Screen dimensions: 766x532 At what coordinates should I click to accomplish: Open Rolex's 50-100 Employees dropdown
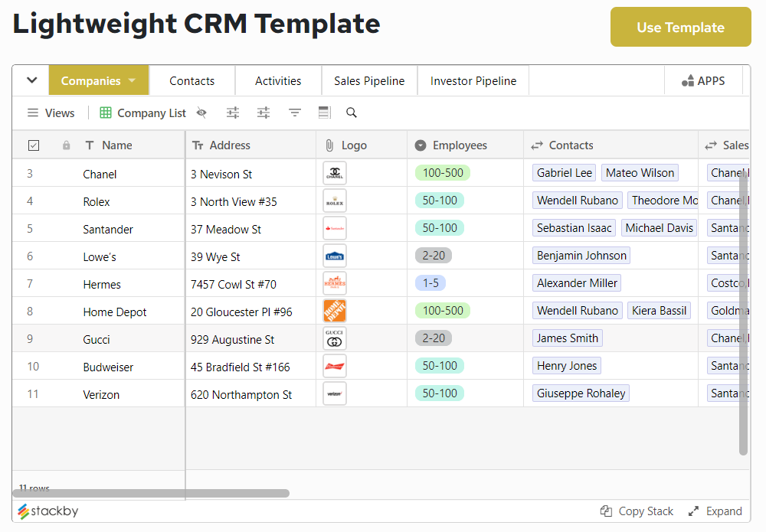[x=440, y=201]
